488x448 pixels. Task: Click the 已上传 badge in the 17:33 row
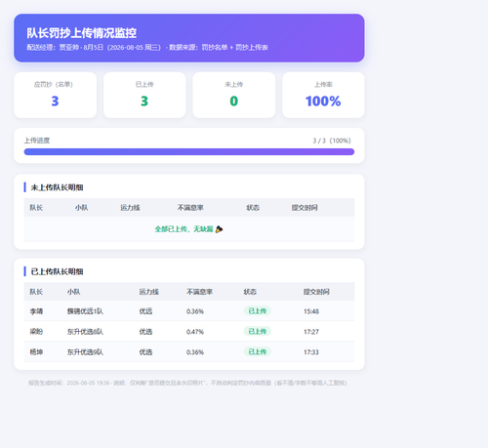[258, 351]
